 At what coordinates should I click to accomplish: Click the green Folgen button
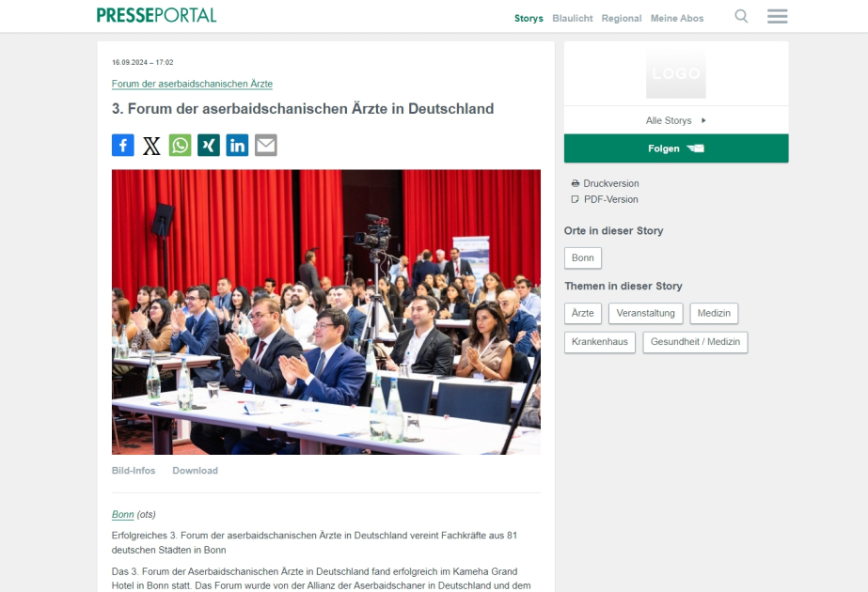(676, 148)
